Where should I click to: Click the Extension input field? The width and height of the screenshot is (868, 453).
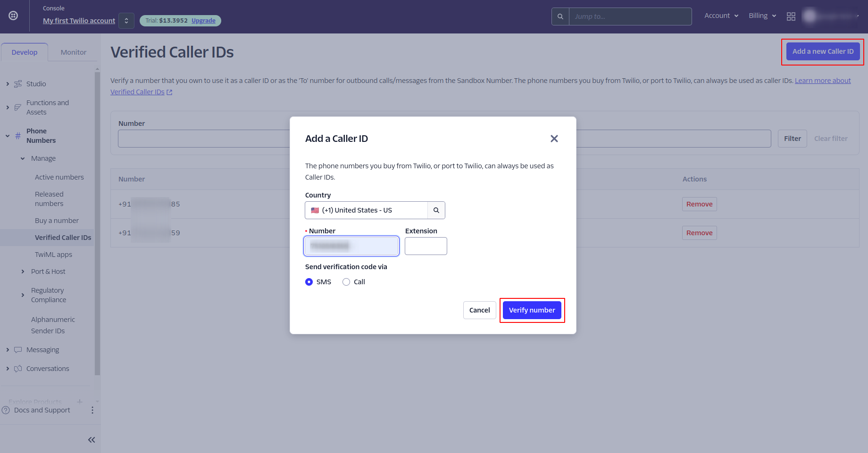tap(426, 246)
